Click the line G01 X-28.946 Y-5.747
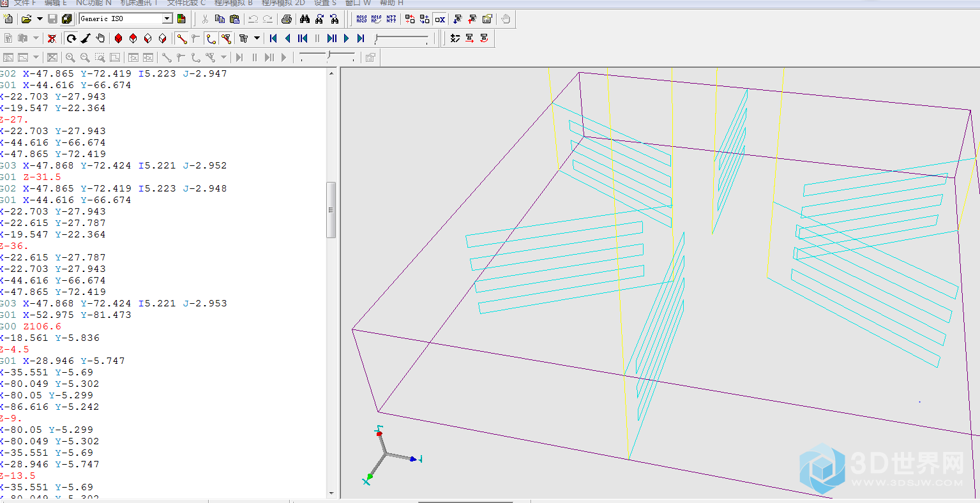The height and width of the screenshot is (503, 980). coord(62,361)
